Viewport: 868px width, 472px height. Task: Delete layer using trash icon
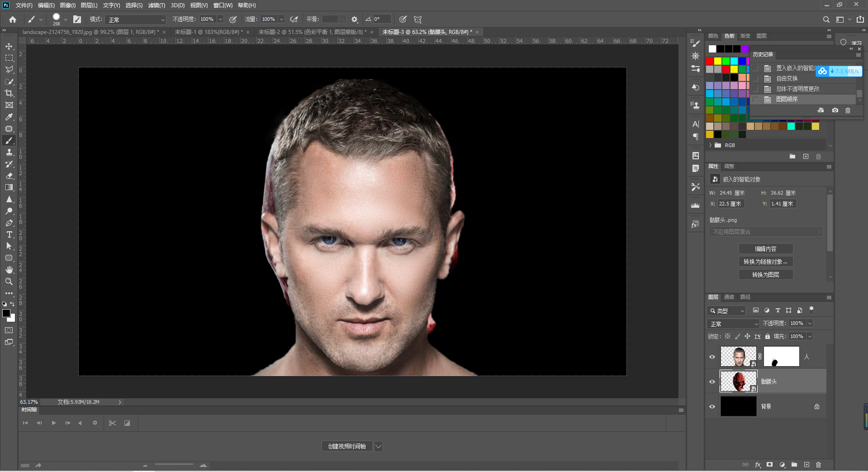click(818, 465)
